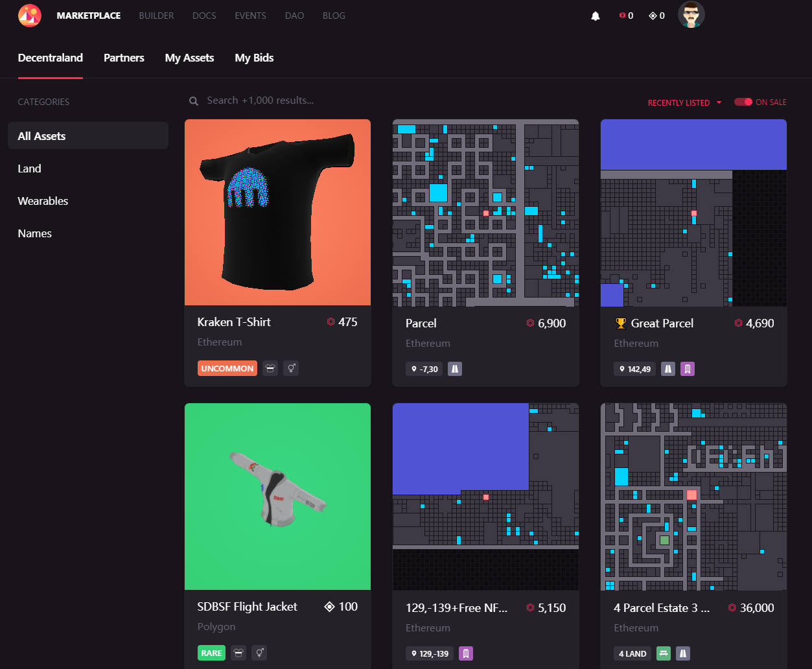
Task: Click the Decentraland logo icon
Action: [x=30, y=16]
